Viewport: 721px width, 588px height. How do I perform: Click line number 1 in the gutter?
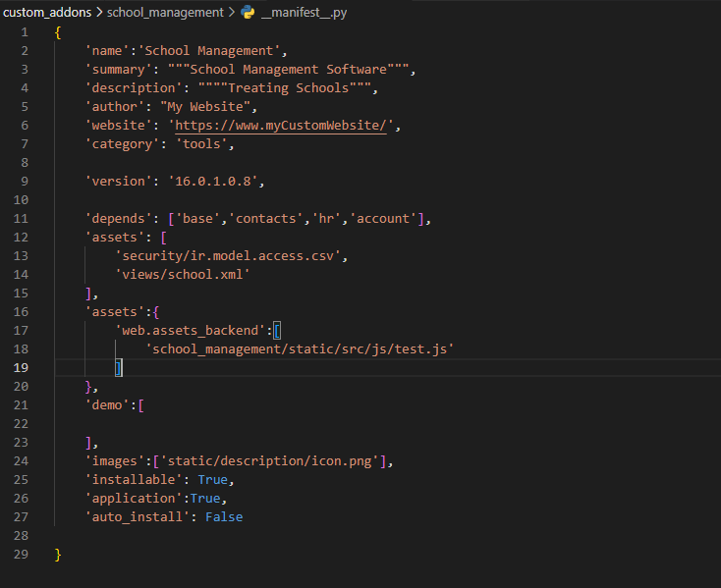pos(25,32)
